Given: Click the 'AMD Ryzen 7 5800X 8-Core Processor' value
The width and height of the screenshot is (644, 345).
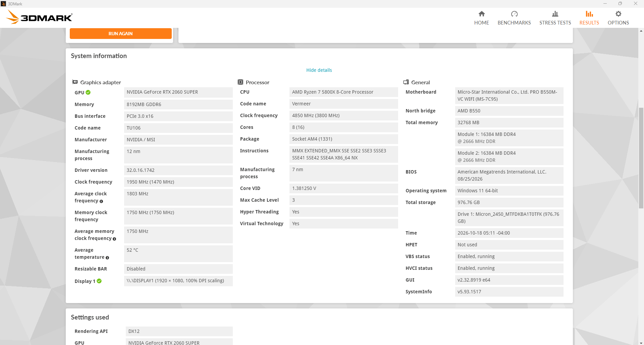Looking at the screenshot, I should (x=344, y=92).
